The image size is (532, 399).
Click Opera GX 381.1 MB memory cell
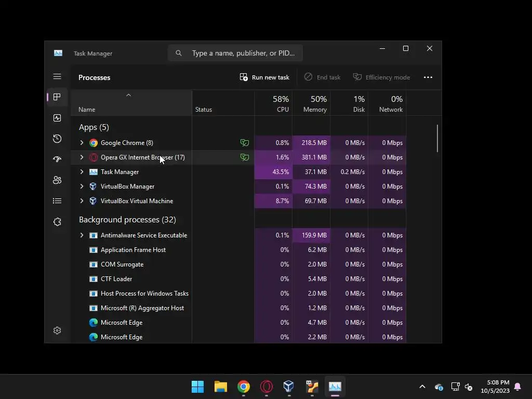(x=311, y=157)
